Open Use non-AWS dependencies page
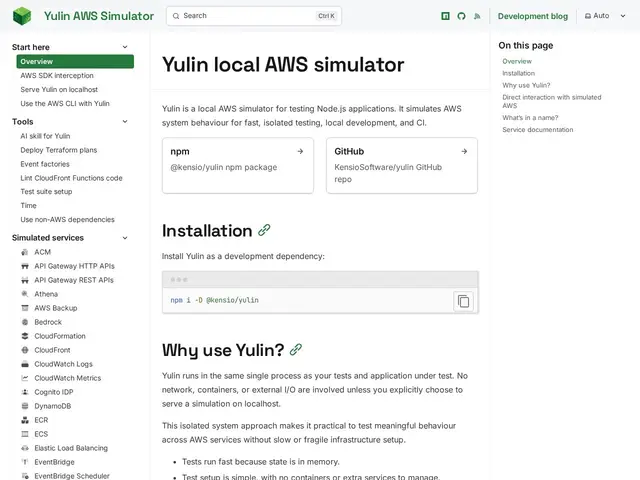The width and height of the screenshot is (640, 480). click(67, 220)
